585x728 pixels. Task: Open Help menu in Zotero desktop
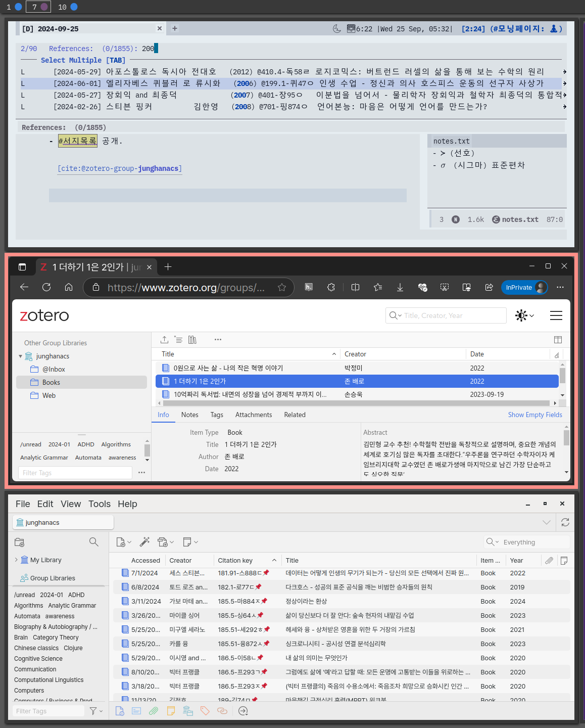click(127, 504)
